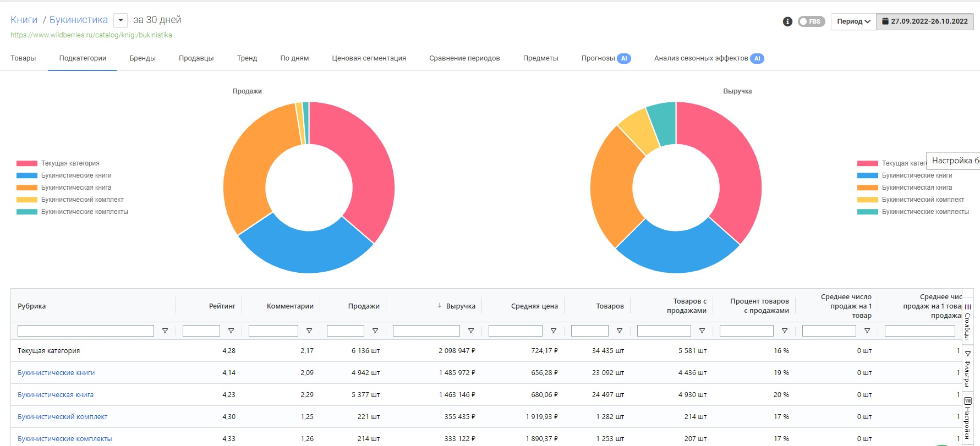Toggle Букинистические книги in left legend

coord(64,175)
